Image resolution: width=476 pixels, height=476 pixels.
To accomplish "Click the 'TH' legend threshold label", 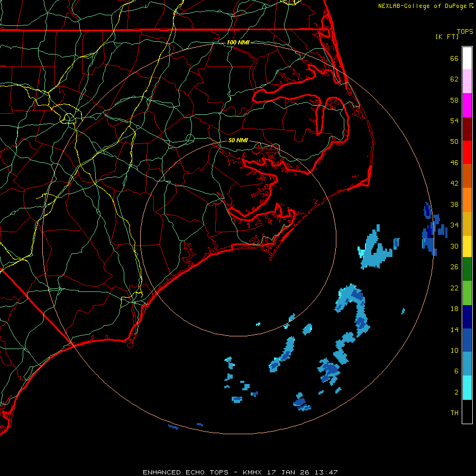I will [454, 413].
